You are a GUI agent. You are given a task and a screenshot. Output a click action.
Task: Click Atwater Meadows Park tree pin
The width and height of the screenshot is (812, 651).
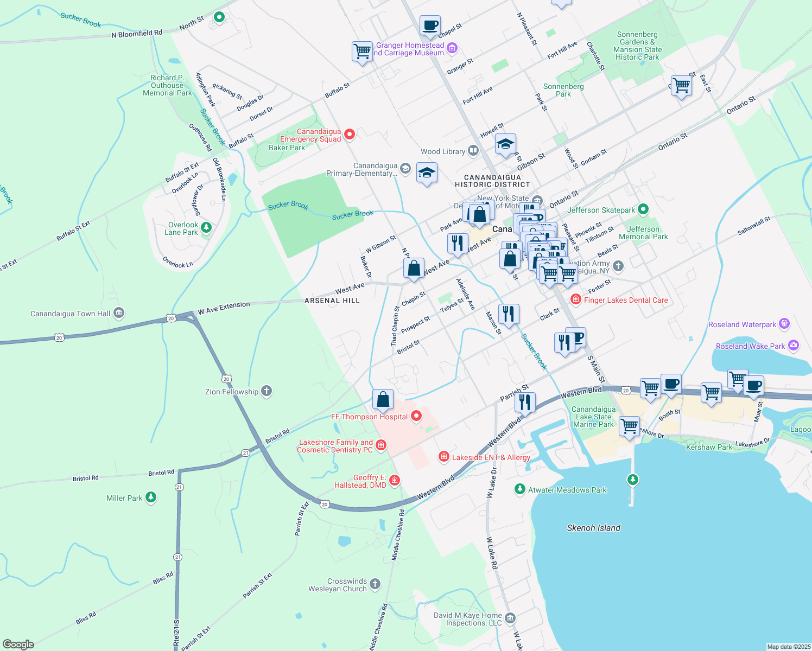(x=520, y=489)
